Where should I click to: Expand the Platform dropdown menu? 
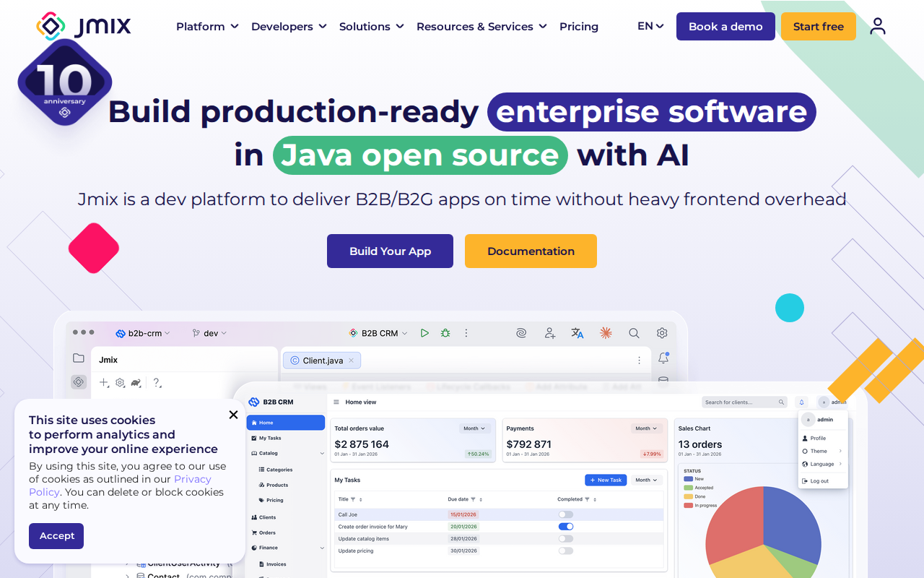point(207,27)
